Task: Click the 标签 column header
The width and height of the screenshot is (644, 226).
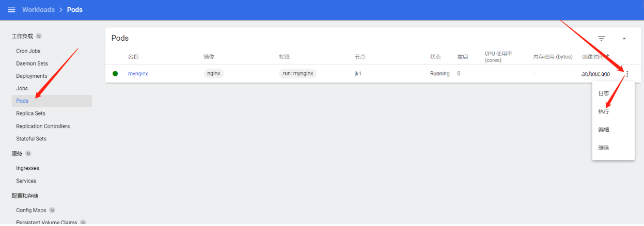Action: tap(284, 56)
